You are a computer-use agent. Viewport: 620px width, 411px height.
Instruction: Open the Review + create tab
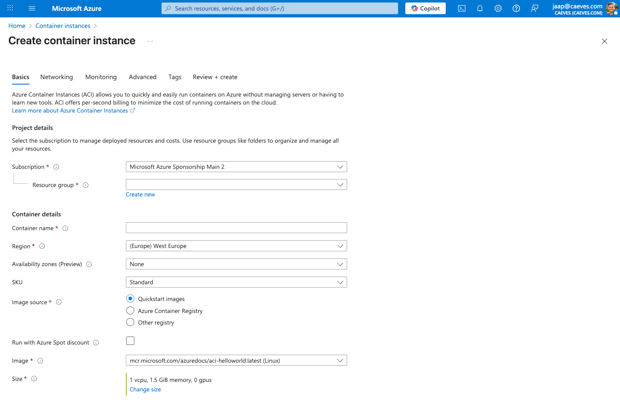click(215, 77)
